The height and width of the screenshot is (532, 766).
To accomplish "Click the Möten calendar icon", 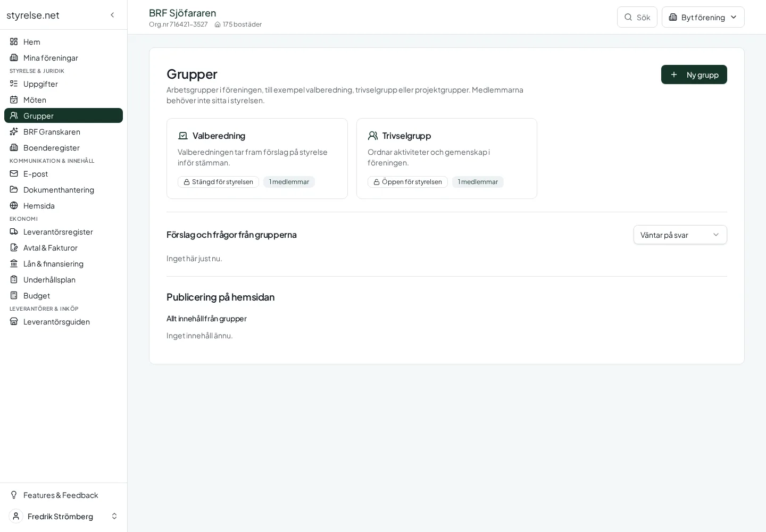I will [x=14, y=99].
